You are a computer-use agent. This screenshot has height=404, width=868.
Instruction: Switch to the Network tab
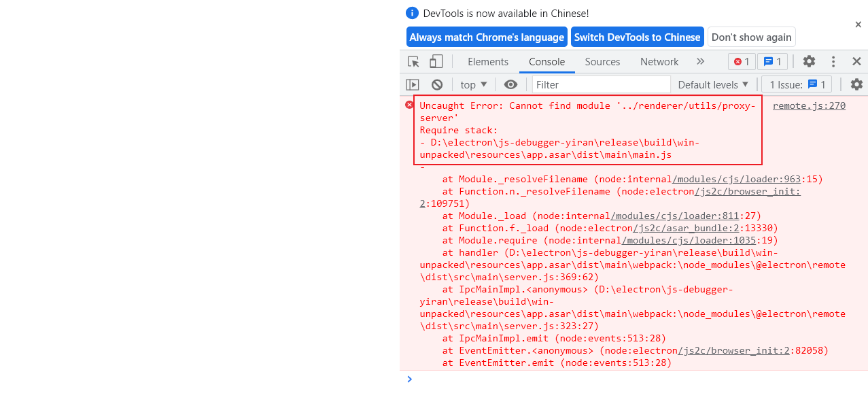[x=659, y=61]
